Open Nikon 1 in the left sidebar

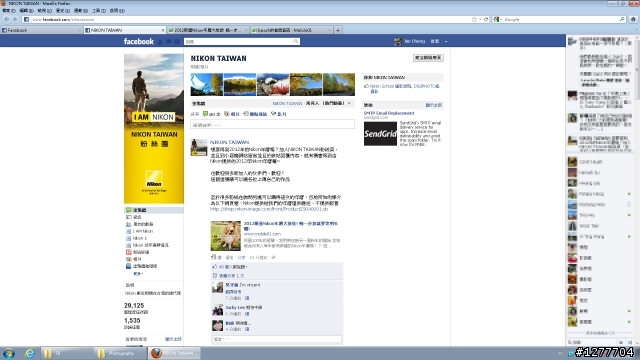140,238
